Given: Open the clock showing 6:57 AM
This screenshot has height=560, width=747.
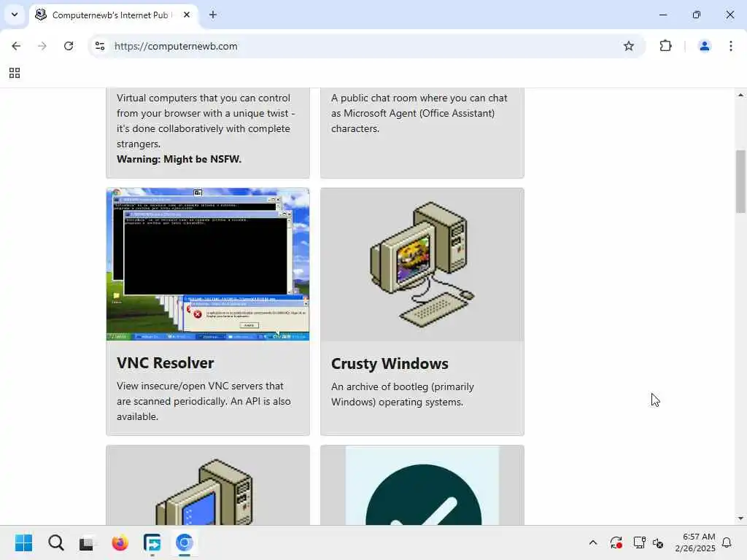Looking at the screenshot, I should pyautogui.click(x=695, y=542).
